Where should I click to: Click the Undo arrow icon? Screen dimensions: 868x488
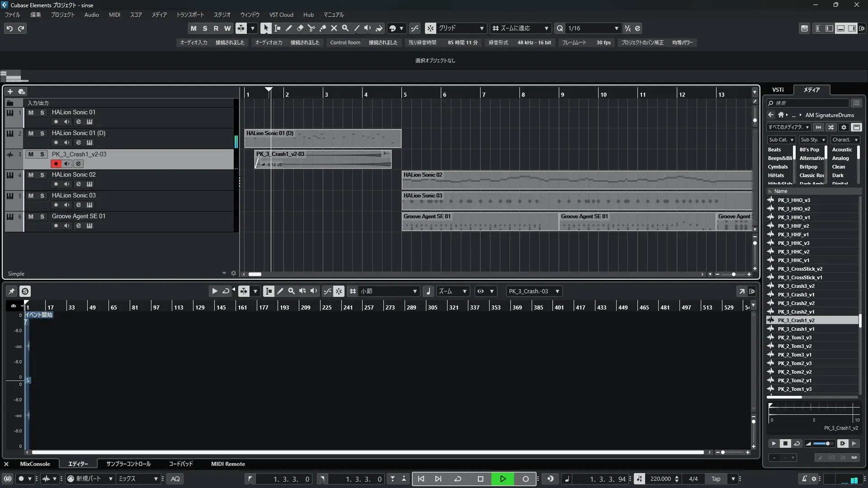(x=9, y=28)
